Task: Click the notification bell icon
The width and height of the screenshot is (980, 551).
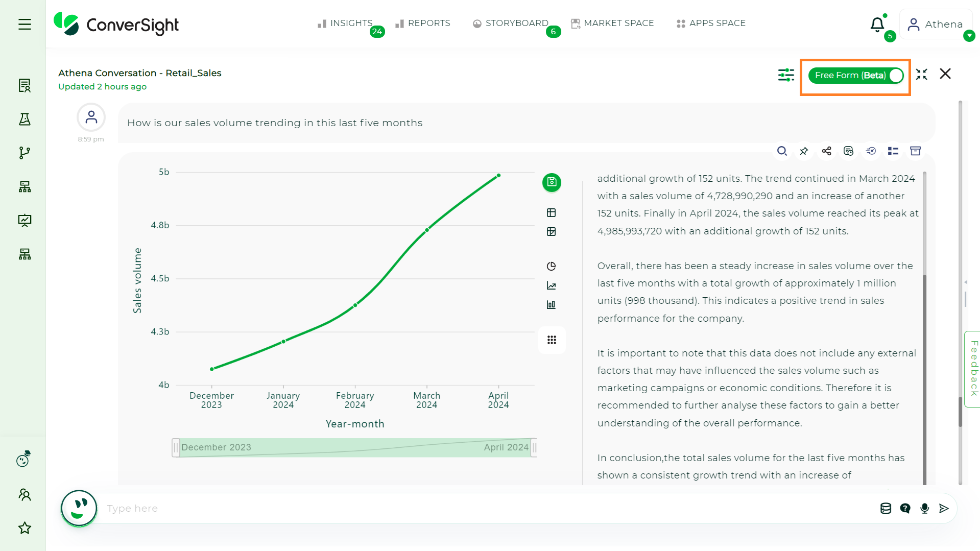Action: 877,25
